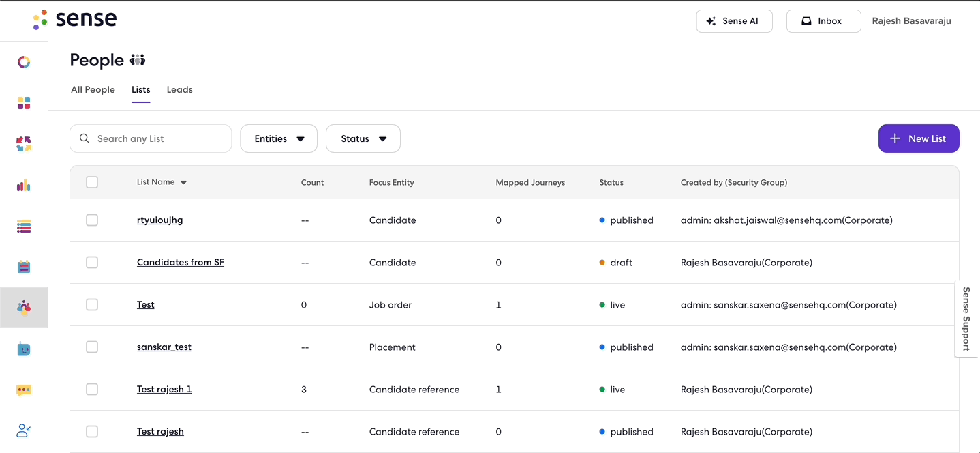Click the count 3 in Test rajesh 1 row
This screenshot has height=453, width=980.
click(x=304, y=390)
